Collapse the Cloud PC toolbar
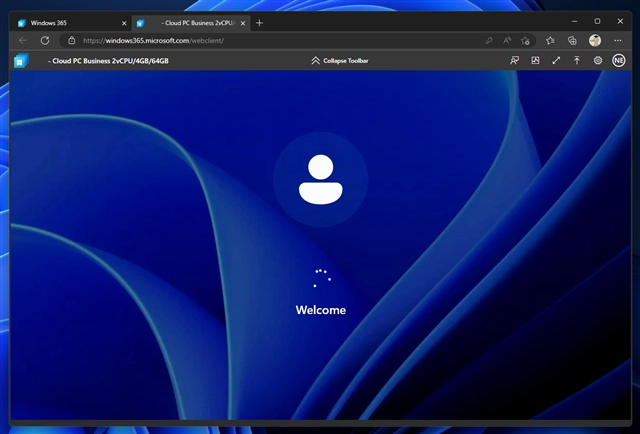Image resolution: width=640 pixels, height=434 pixels. (340, 60)
